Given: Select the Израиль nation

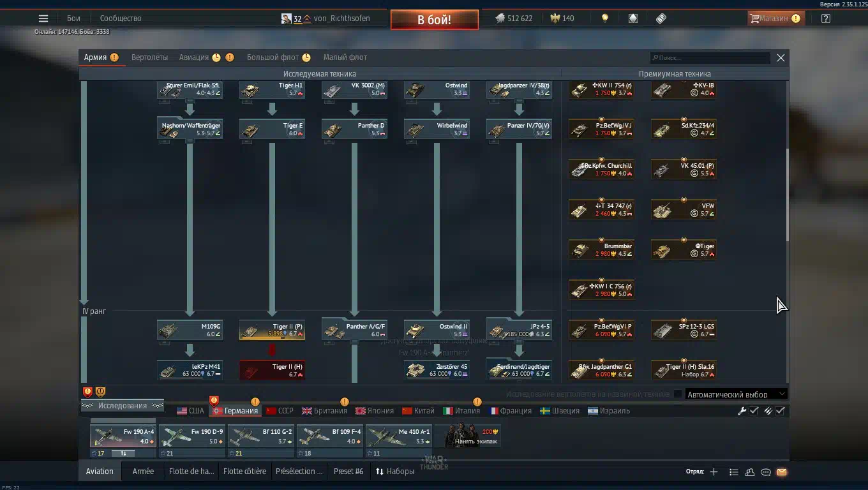Looking at the screenshot, I should tap(609, 411).
